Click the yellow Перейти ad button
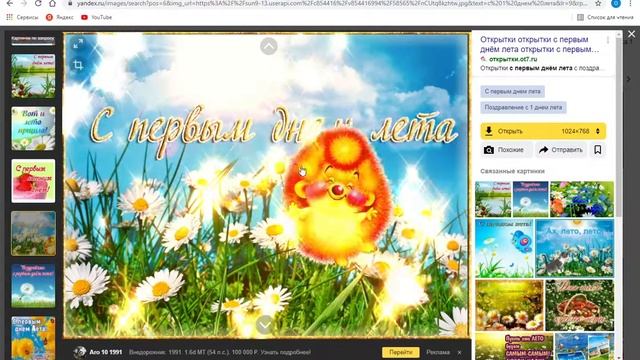Viewport: 640px width, 360px height. tap(401, 352)
